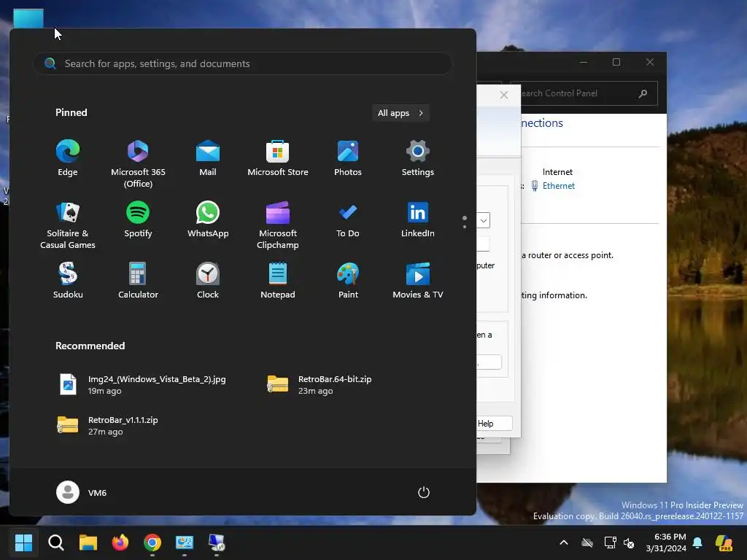Viewport: 747px width, 560px height.
Task: Open taskbar Search
Action: tap(56, 542)
